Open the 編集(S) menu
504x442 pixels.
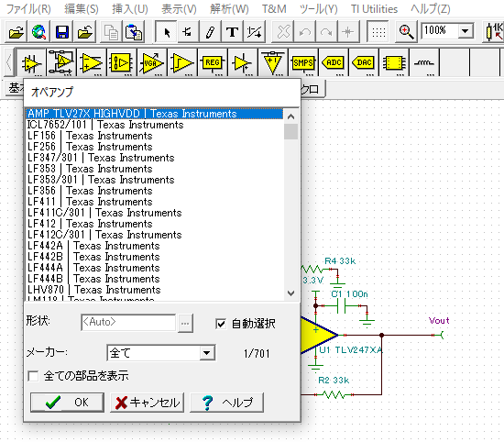[x=82, y=9]
